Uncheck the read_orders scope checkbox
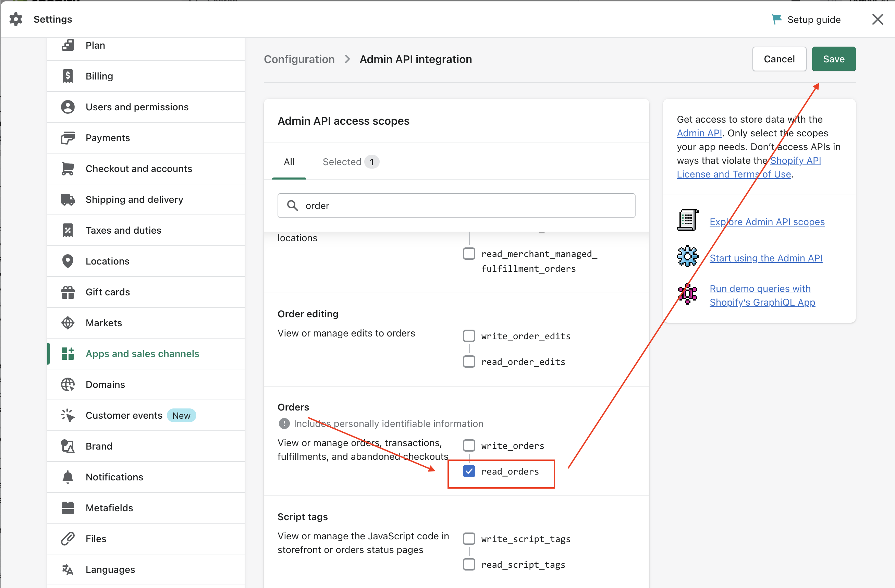 pyautogui.click(x=469, y=471)
